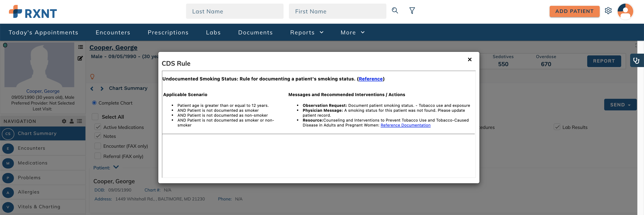This screenshot has width=644, height=215.
Task: Open the Encounters top menu
Action: [113, 32]
